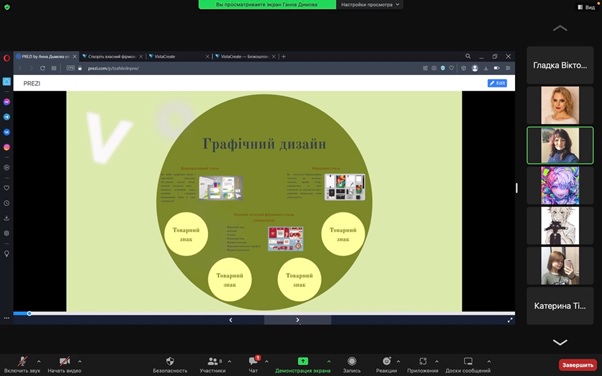Screen dimensions: 602x376
Task: Open Messenger in Opera sidebar
Action: 7,102
